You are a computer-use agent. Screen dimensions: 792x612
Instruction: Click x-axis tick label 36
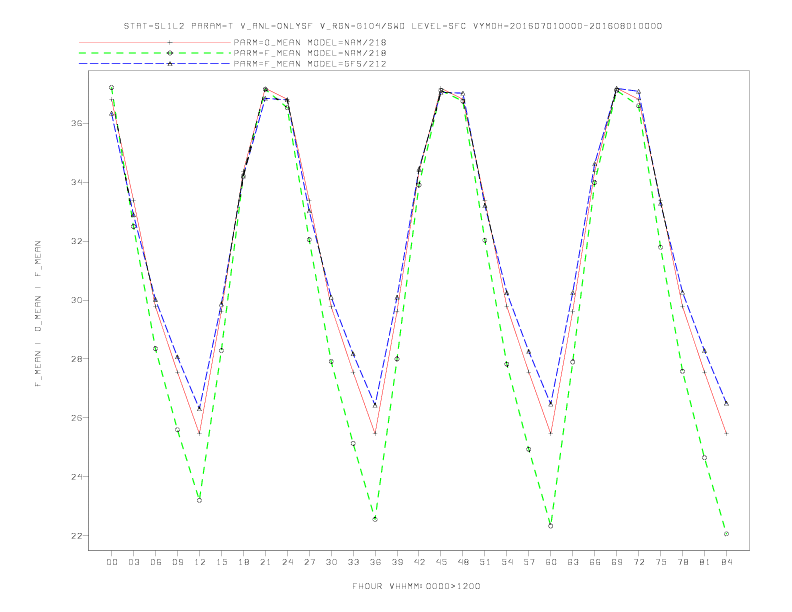click(x=375, y=562)
